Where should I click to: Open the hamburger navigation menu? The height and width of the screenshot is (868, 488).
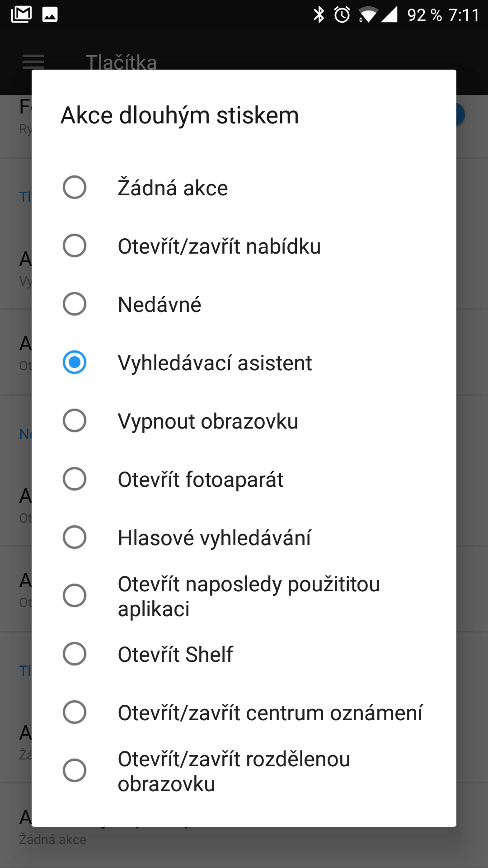(x=33, y=62)
